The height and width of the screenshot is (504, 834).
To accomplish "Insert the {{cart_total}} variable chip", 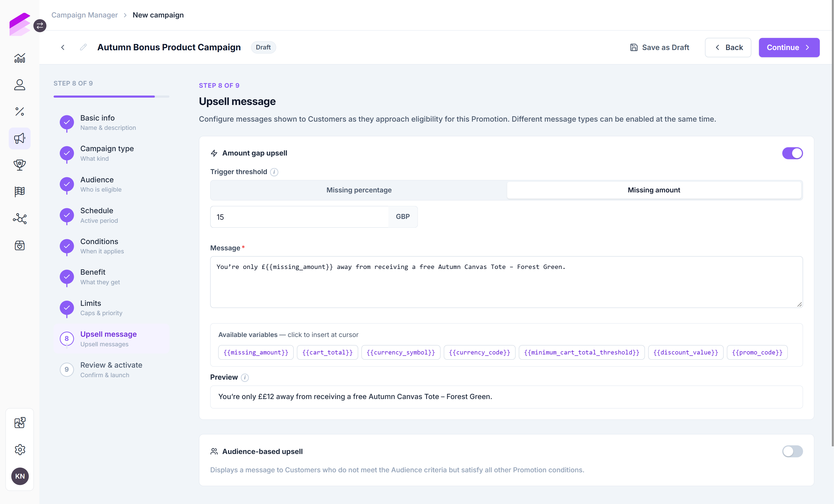I will click(x=327, y=352).
